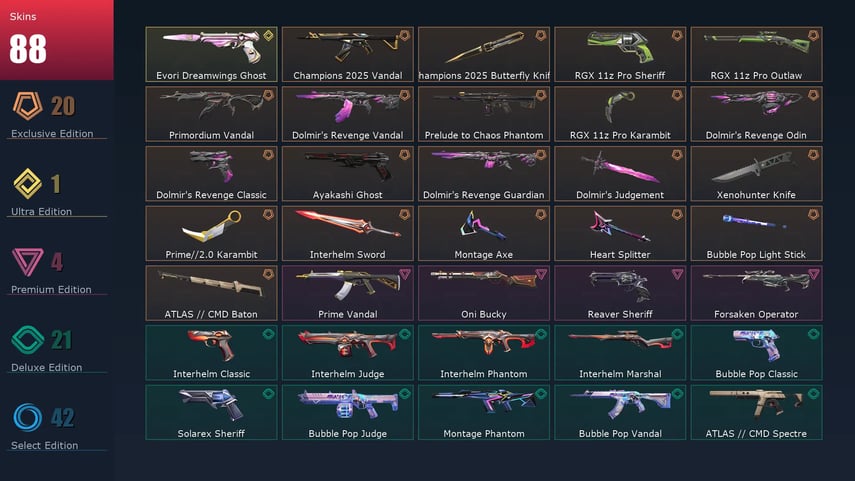Screen dimensions: 855x481
Task: Filter by Exclusive Edition label
Action: pyautogui.click(x=52, y=134)
